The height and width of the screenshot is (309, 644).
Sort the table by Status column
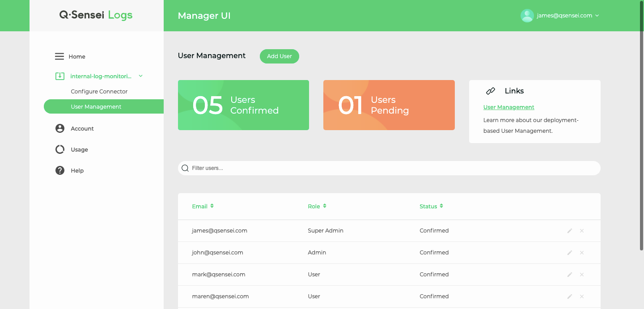point(431,206)
